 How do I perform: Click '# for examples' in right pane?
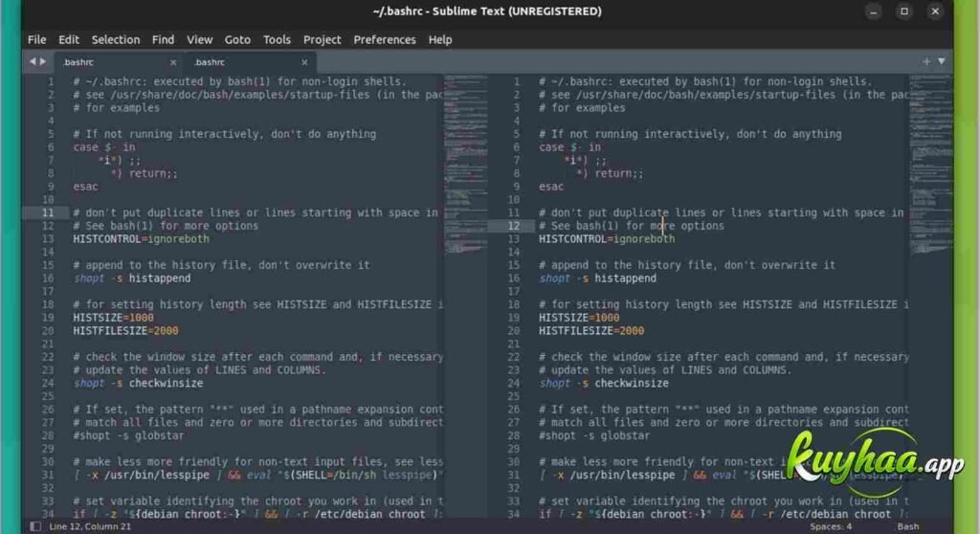582,107
